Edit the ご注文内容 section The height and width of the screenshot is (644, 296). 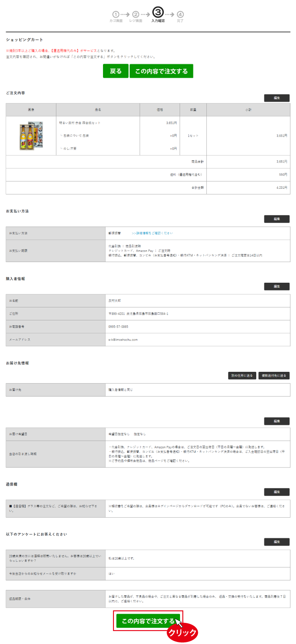pyautogui.click(x=277, y=98)
